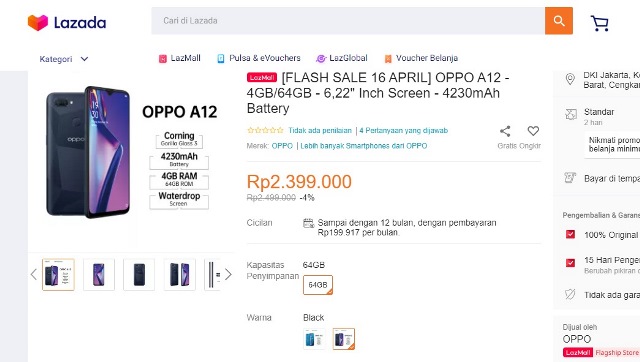640x362 pixels.
Task: Open the shopping cart icon
Action: point(600,23)
